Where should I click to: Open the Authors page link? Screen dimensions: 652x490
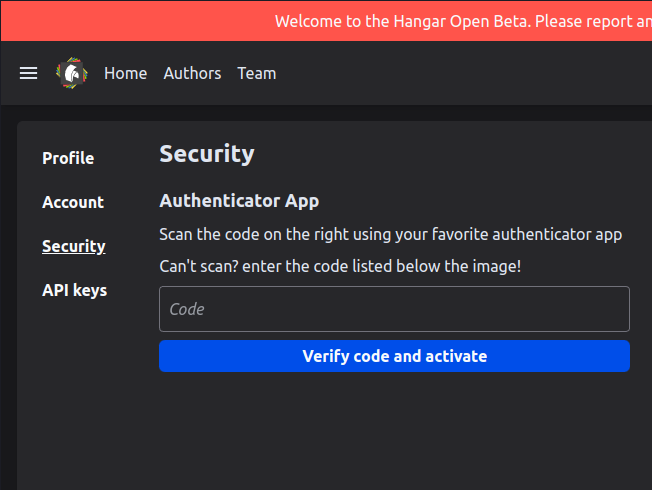click(192, 74)
